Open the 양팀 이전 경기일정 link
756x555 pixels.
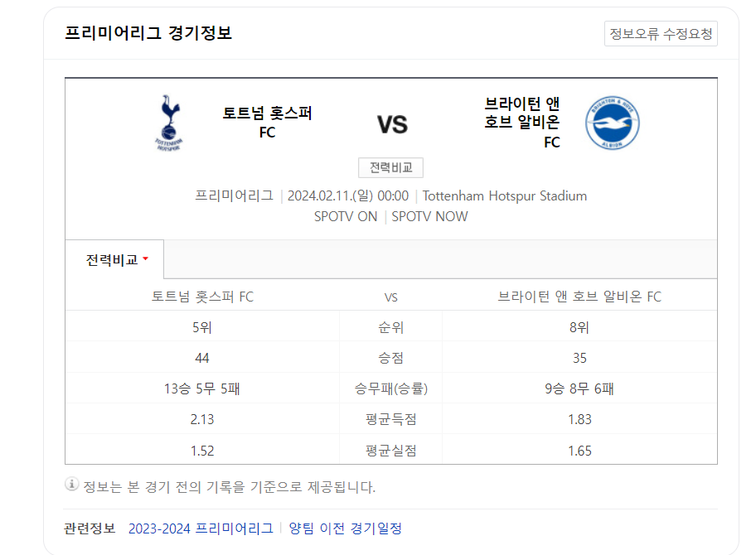tap(345, 528)
